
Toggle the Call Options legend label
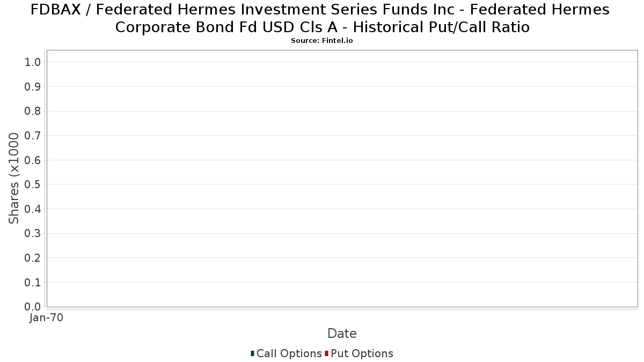(x=289, y=353)
